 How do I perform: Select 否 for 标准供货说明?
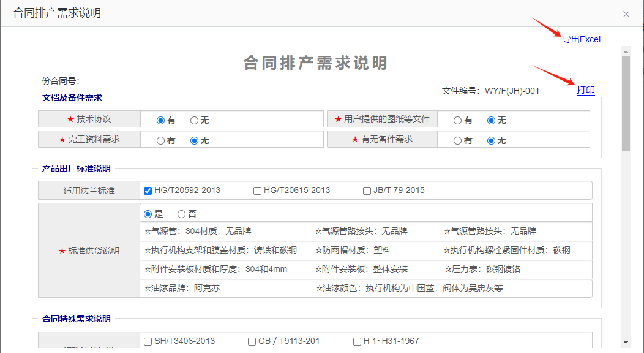(x=181, y=214)
